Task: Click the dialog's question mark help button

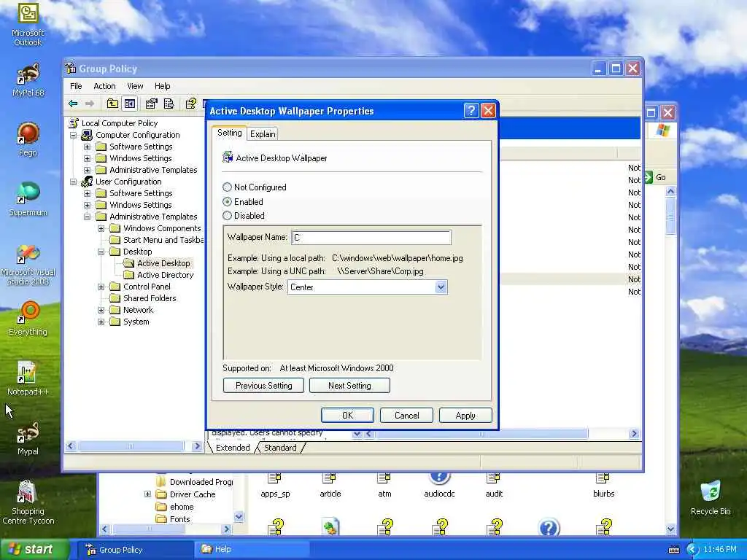Action: 471,111
